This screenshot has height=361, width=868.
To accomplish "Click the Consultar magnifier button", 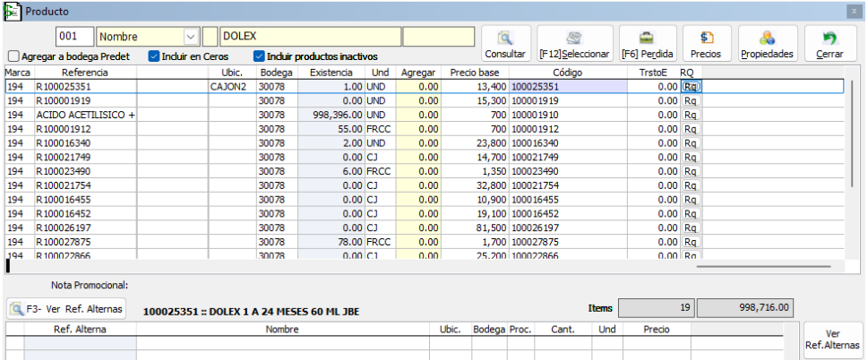I will click(x=505, y=44).
